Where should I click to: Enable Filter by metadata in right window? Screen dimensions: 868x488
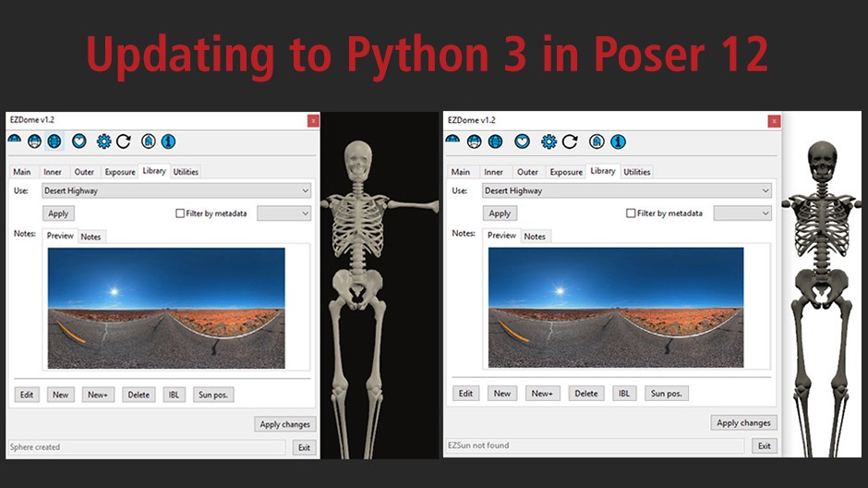click(631, 213)
